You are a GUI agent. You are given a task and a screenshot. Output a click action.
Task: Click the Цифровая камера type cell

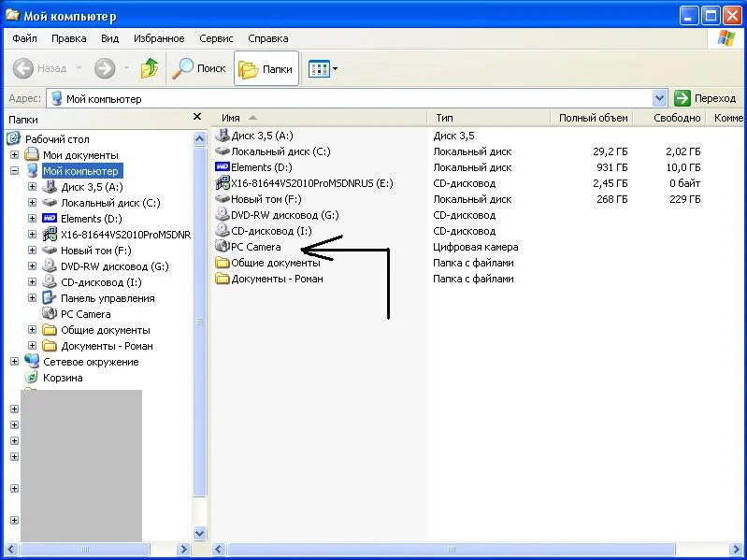pos(476,247)
